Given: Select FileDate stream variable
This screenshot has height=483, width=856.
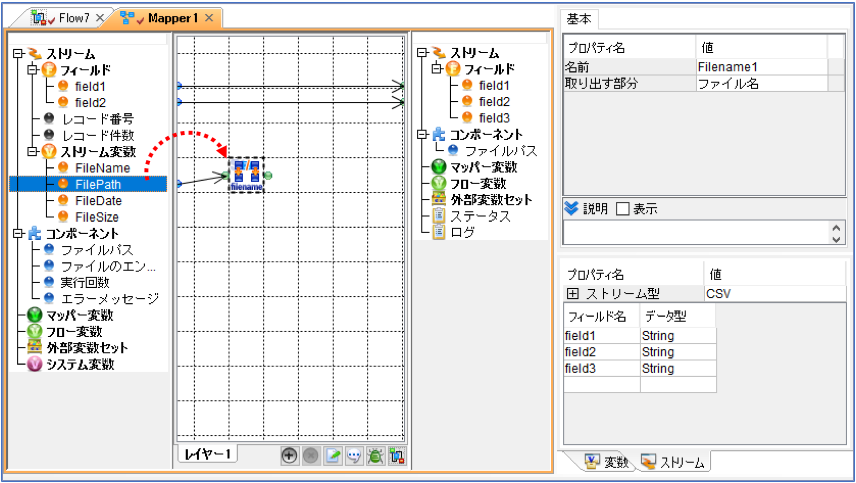Looking at the screenshot, I should [98, 200].
